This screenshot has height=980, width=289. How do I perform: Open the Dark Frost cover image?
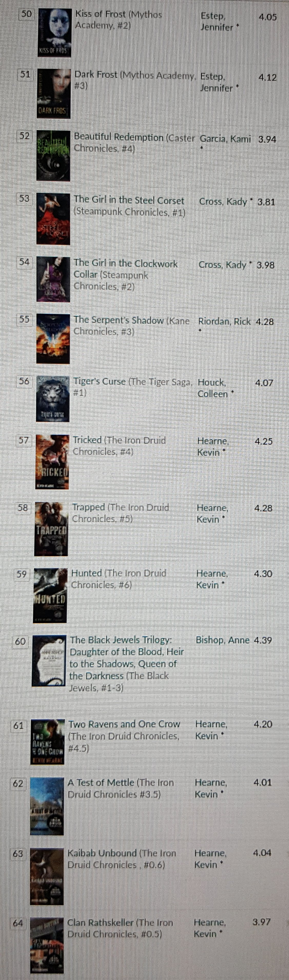54,93
